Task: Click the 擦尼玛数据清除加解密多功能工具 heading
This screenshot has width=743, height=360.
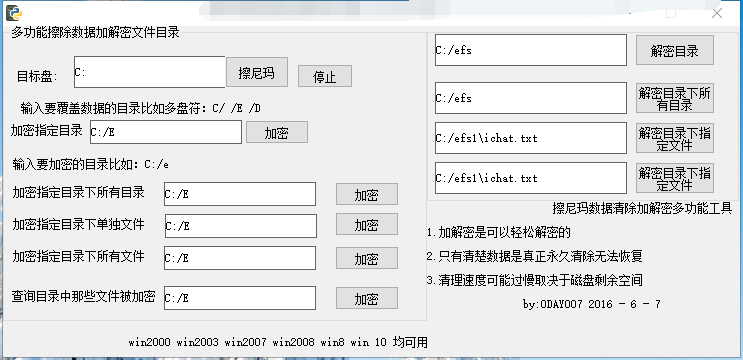Action: [642, 208]
